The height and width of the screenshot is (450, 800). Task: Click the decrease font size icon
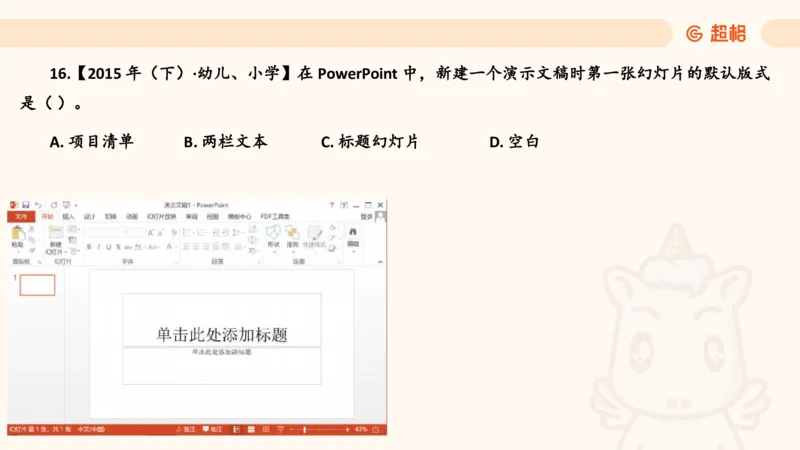[x=161, y=233]
